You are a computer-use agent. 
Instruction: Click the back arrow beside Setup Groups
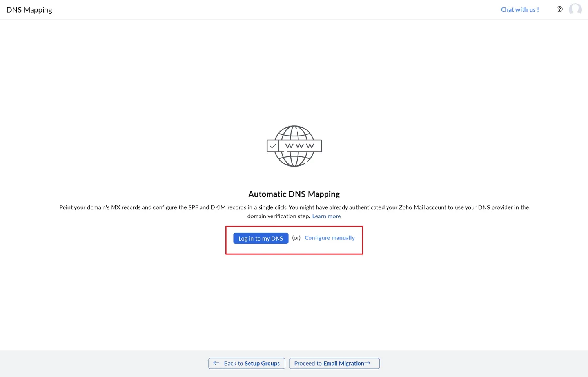216,363
